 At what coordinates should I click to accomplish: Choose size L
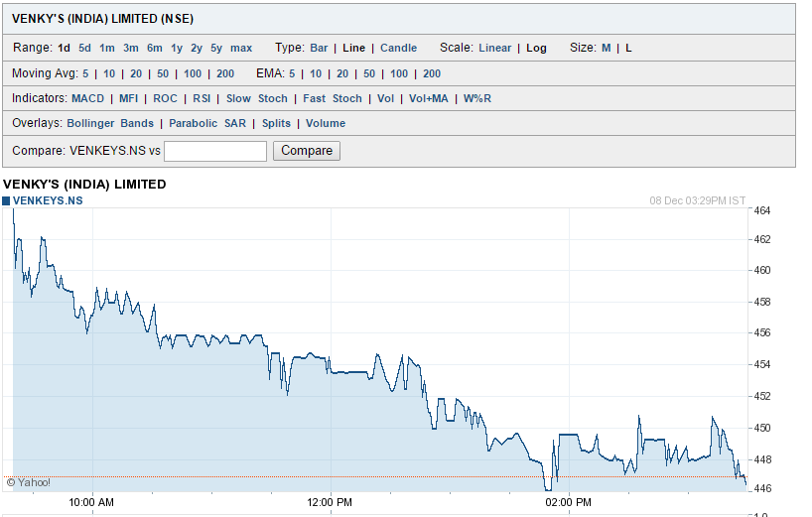[x=628, y=49]
